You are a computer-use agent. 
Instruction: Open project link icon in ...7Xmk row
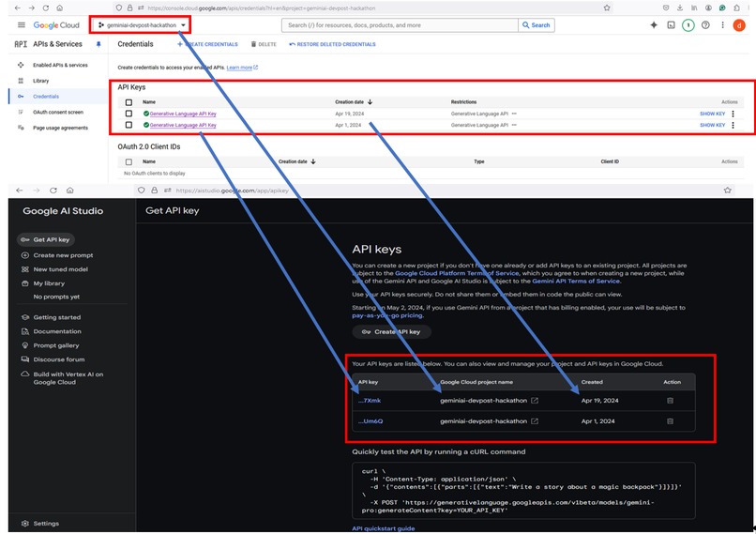coord(535,401)
